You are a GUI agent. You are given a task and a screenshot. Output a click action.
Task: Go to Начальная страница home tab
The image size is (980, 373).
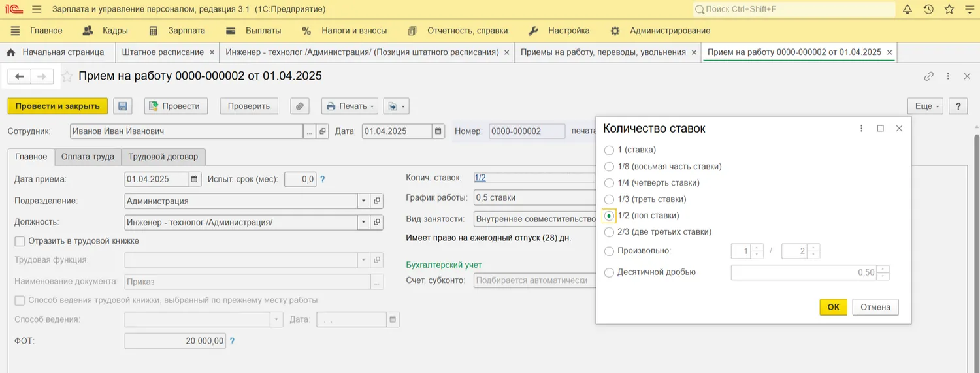pos(56,52)
